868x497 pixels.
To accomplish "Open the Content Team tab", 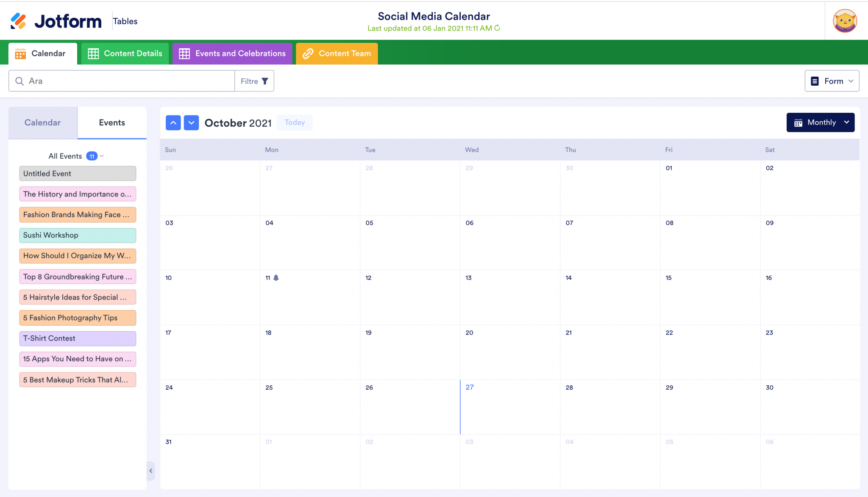I will (337, 53).
